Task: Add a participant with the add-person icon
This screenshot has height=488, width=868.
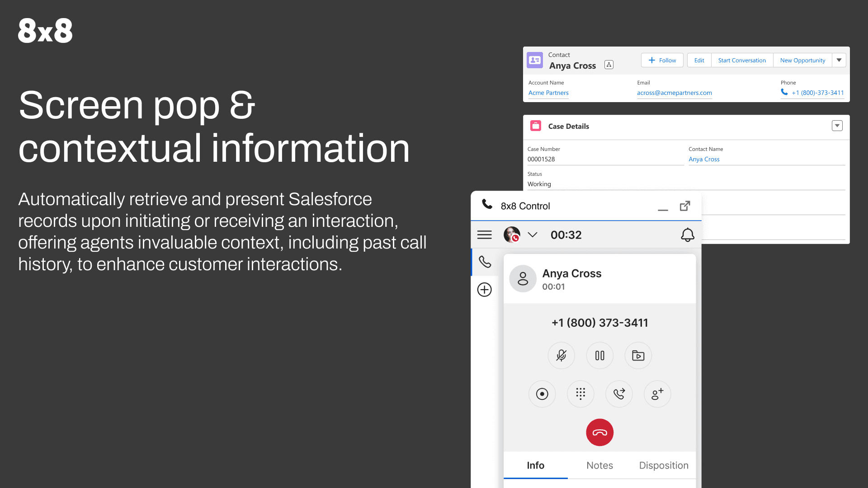Action: click(x=657, y=394)
